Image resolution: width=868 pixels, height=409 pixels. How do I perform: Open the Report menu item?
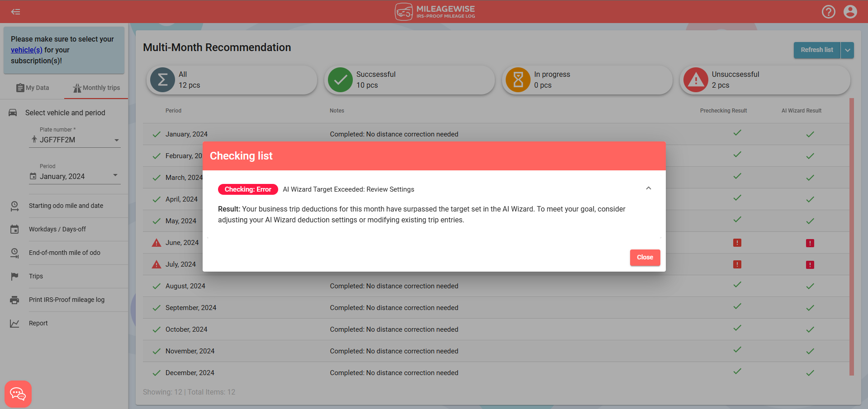[38, 323]
